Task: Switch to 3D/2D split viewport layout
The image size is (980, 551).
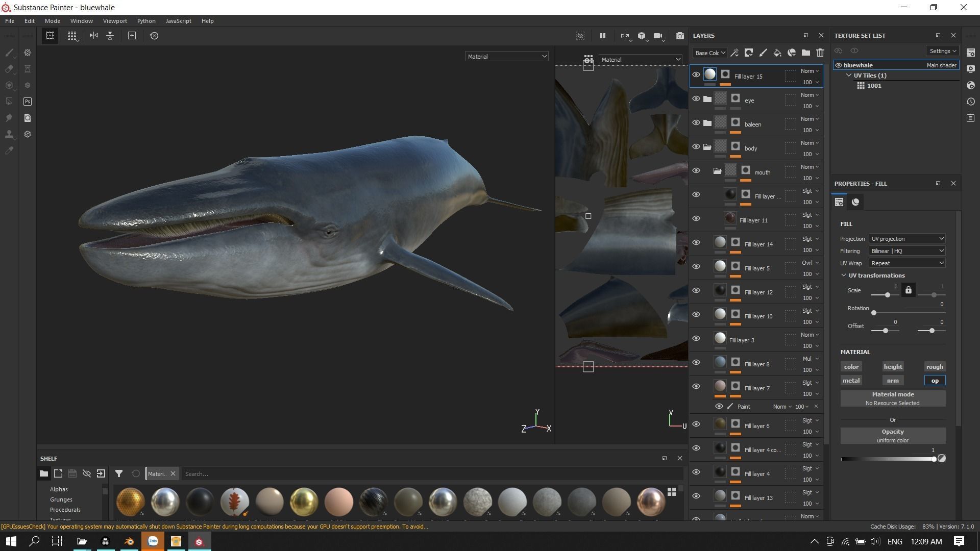Action: click(x=625, y=36)
